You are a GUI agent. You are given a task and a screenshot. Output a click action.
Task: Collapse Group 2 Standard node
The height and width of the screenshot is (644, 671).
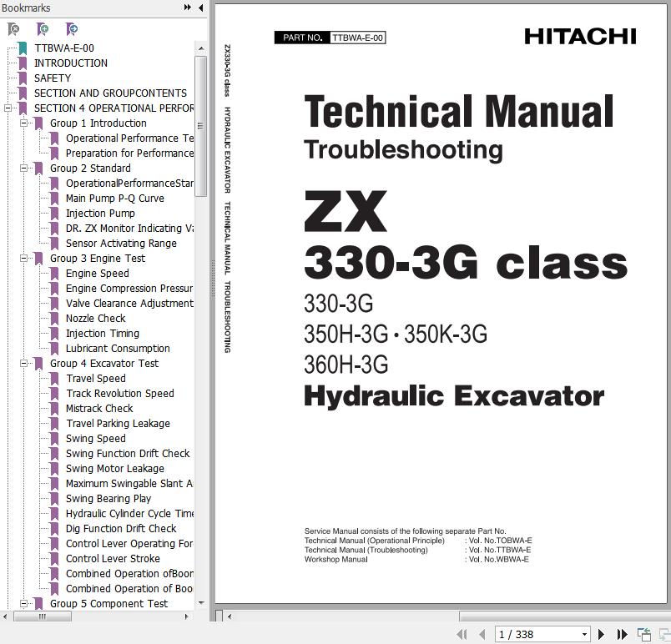coord(24,168)
